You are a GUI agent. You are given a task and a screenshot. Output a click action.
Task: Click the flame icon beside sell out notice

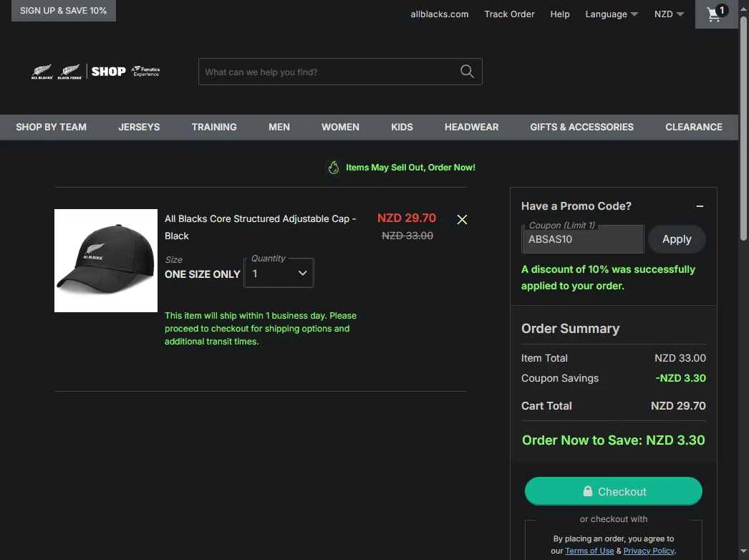[334, 168]
